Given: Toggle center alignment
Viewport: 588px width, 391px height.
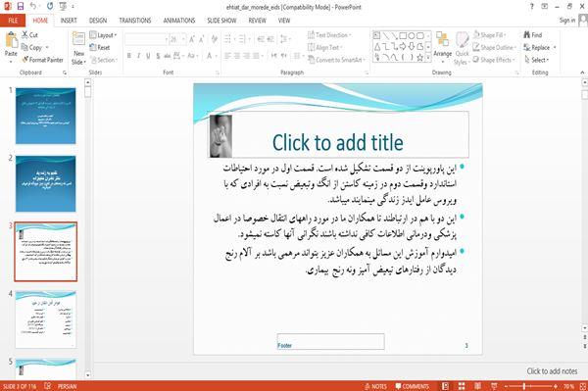Looking at the screenshot, I should point(237,56).
